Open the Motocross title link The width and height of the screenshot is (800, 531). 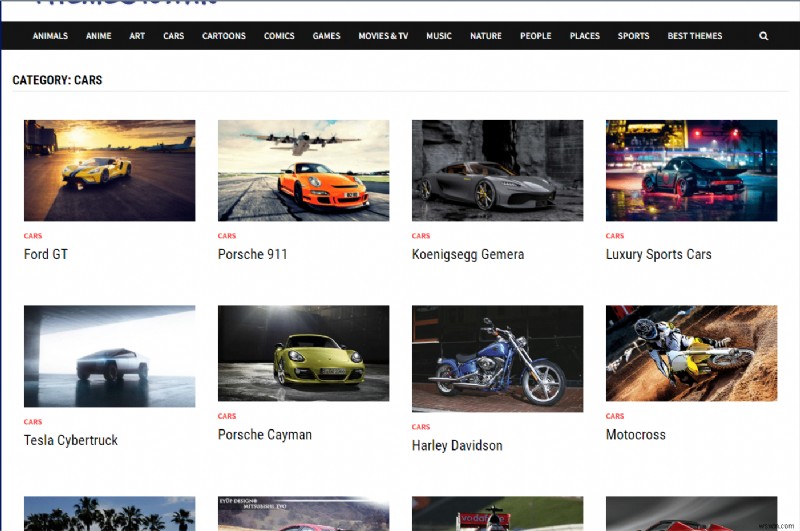[636, 435]
